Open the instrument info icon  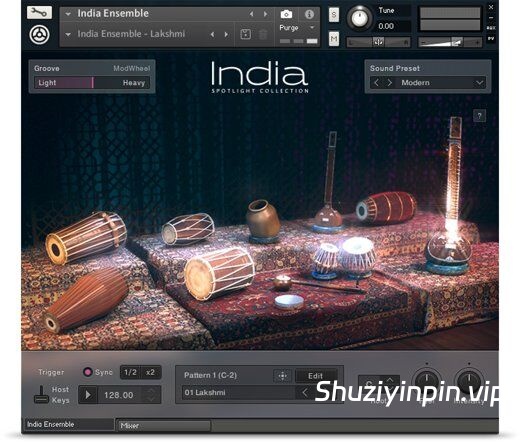pos(309,14)
